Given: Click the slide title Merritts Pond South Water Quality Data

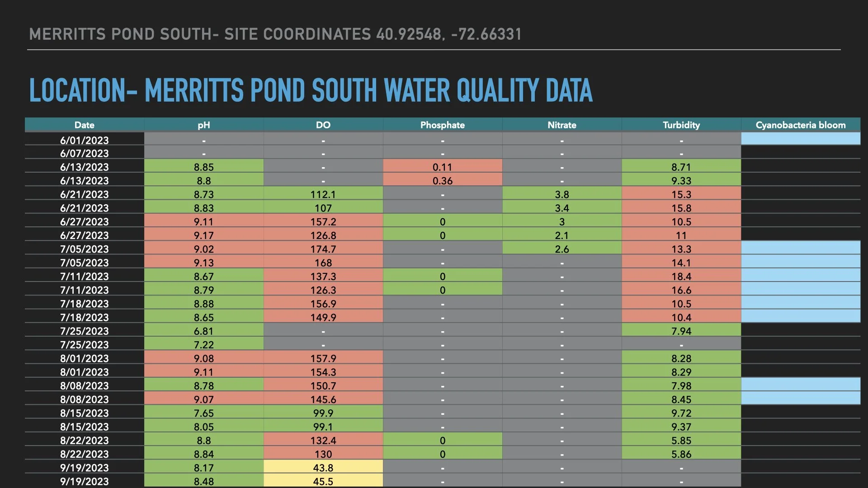Looking at the screenshot, I should [x=311, y=90].
